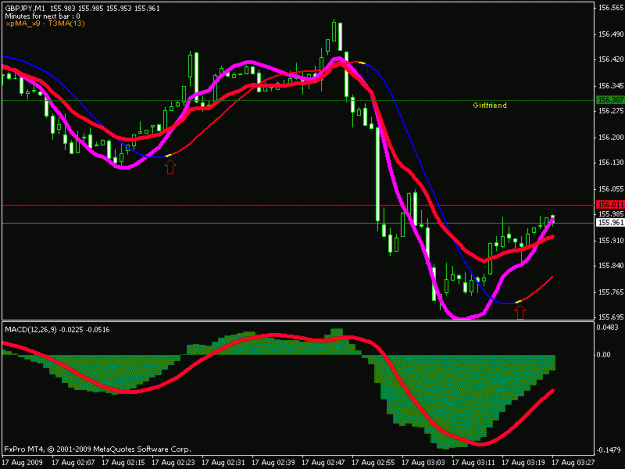Select the blue down arrow signal near 02:55
625x469 pixels.
pos(366,71)
